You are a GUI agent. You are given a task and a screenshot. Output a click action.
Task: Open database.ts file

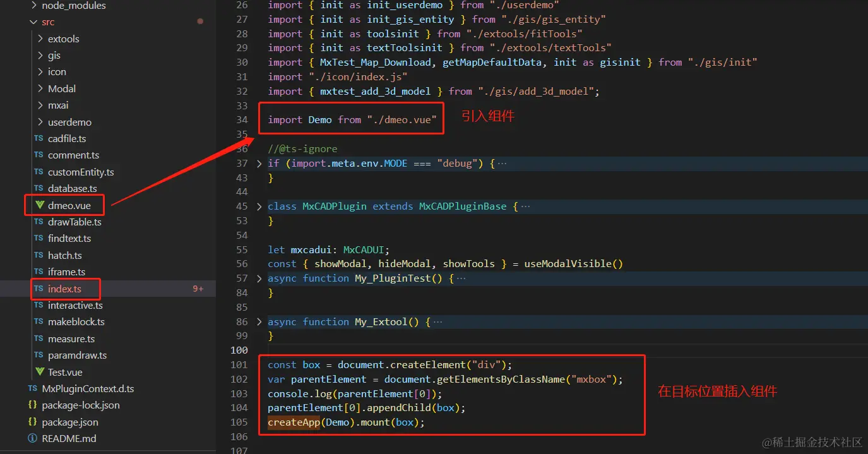point(73,189)
